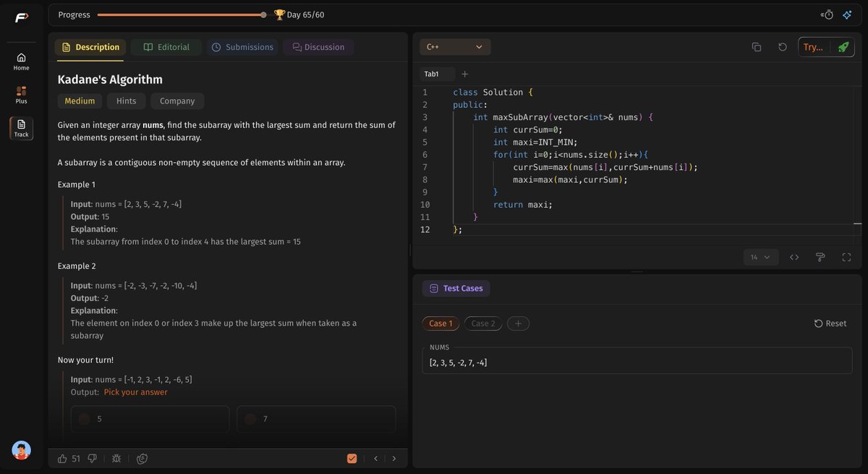Click the 'Now your turn!' text
The image size is (868, 474).
(85, 360)
